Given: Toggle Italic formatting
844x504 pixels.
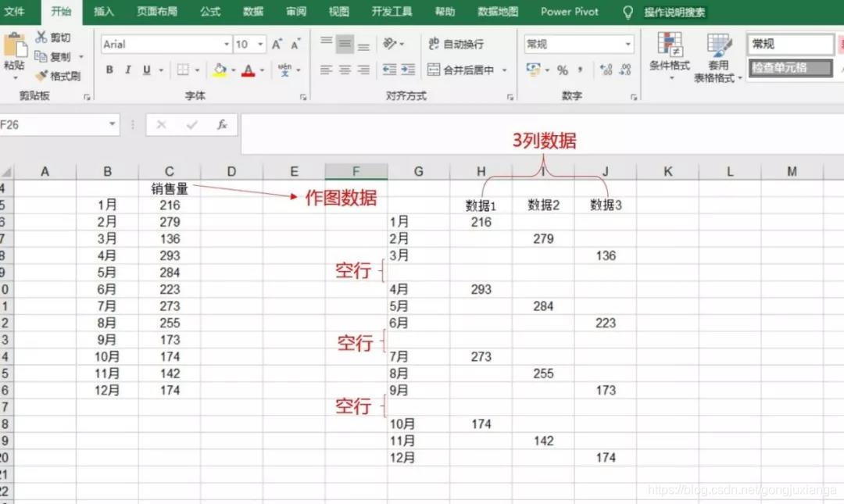Looking at the screenshot, I should coord(128,70).
